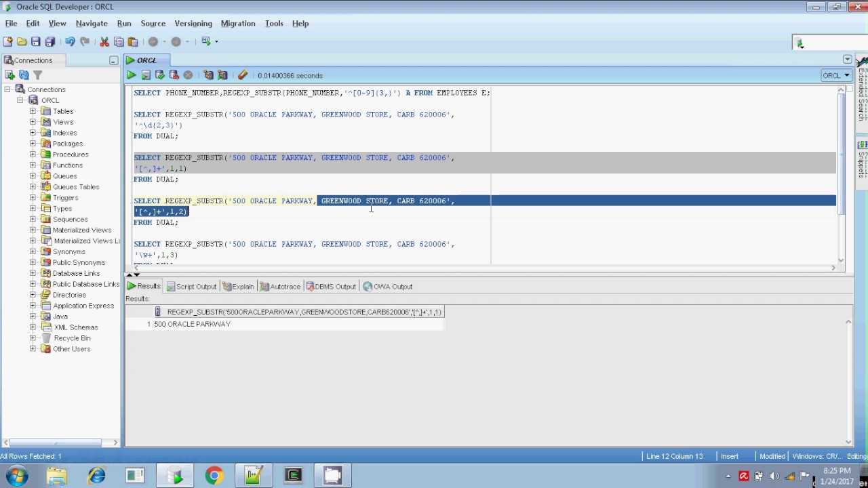Viewport: 868px width, 488px height.
Task: Open the ORCL connection dropdown in worksheet
Action: pyautogui.click(x=835, y=75)
